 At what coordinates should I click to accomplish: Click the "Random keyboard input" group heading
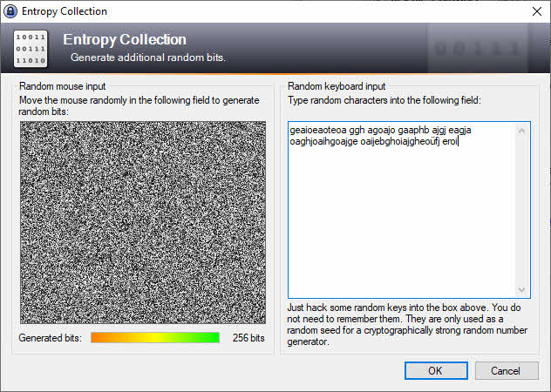coord(336,87)
